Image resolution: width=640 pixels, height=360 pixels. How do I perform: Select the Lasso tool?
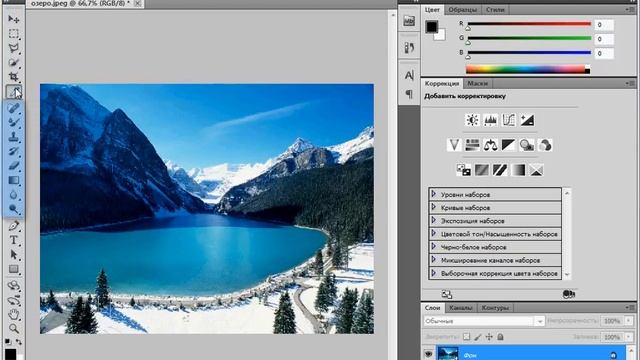(x=13, y=48)
